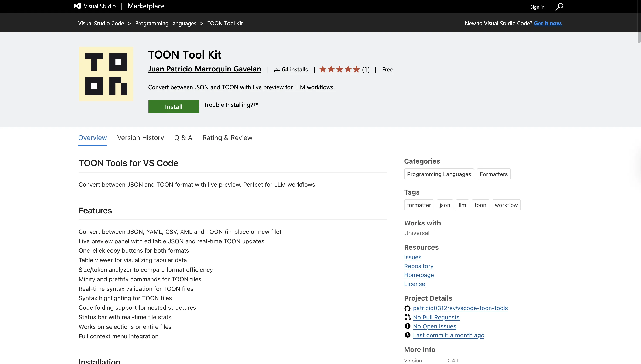This screenshot has width=641, height=364.
Task: Click the workflow tag
Action: [506, 205]
